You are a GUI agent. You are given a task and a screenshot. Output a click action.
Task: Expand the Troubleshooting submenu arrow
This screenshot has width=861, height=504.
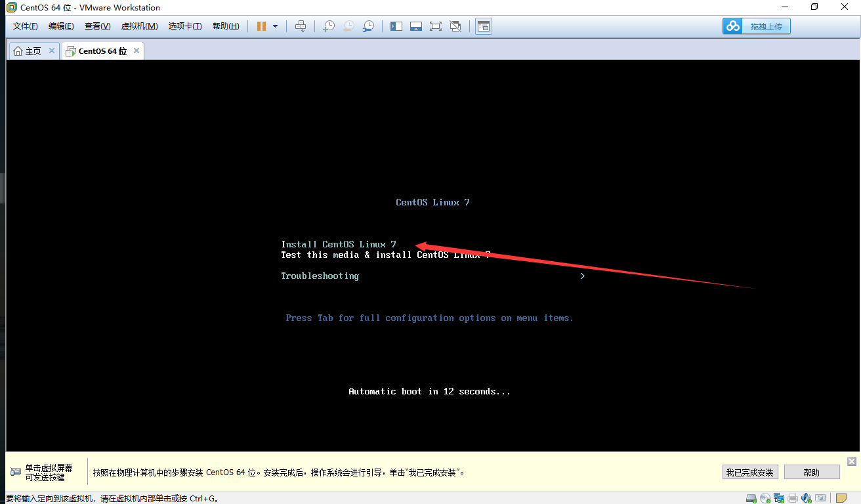coord(583,276)
